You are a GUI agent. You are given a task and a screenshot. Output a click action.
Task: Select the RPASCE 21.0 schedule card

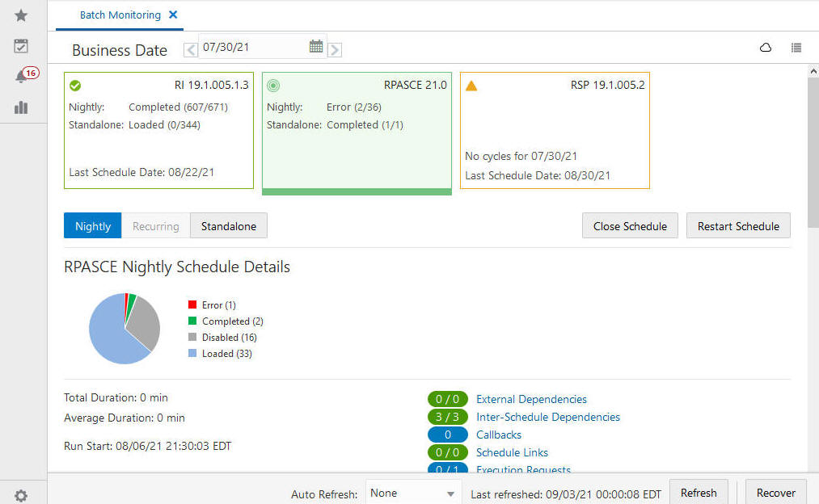pos(357,133)
